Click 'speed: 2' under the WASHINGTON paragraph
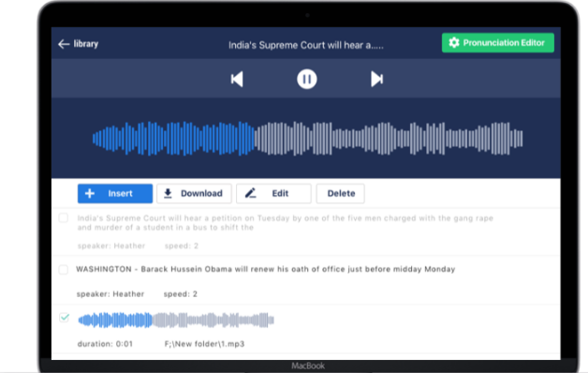 pyautogui.click(x=181, y=294)
